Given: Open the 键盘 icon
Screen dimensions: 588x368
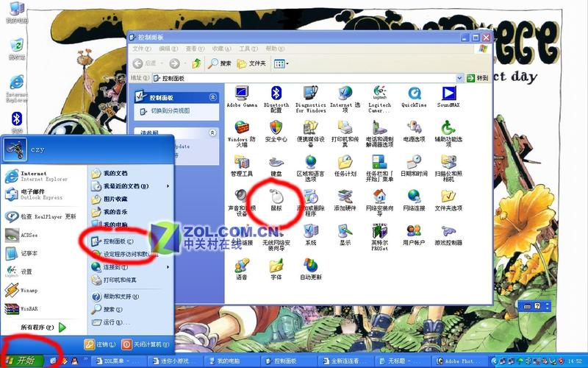Looking at the screenshot, I should (276, 166).
